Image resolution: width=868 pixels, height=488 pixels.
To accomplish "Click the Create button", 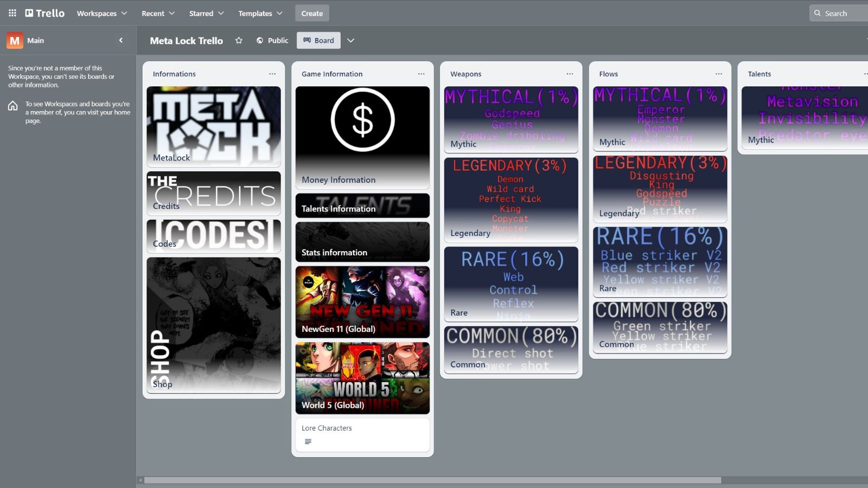I will (x=312, y=13).
